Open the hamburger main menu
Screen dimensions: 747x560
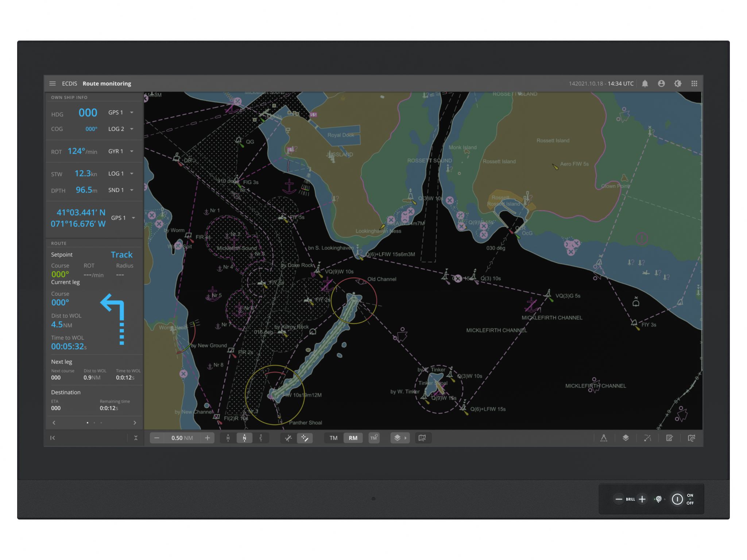tap(53, 83)
